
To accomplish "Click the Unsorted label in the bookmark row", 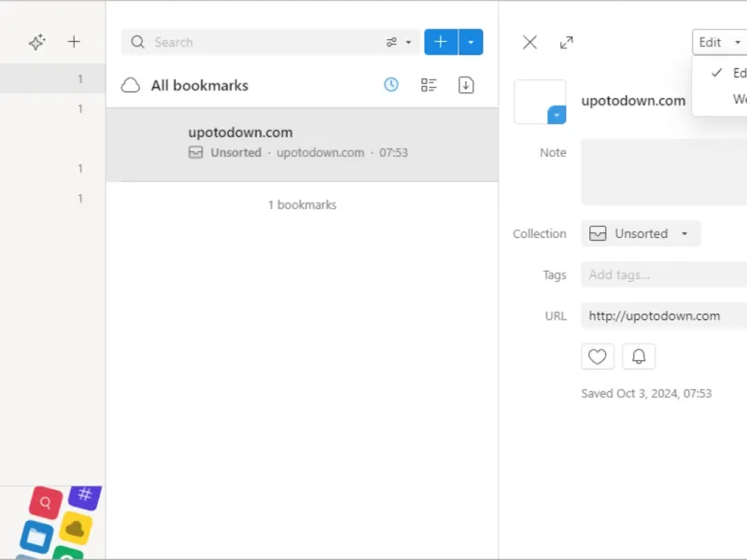I will [236, 152].
